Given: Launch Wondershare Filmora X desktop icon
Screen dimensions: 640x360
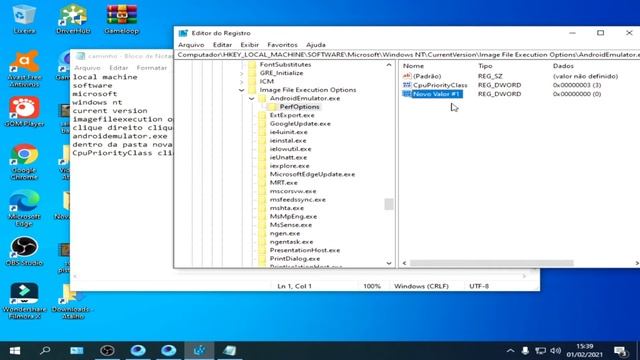Looking at the screenshot, I should tap(24, 301).
